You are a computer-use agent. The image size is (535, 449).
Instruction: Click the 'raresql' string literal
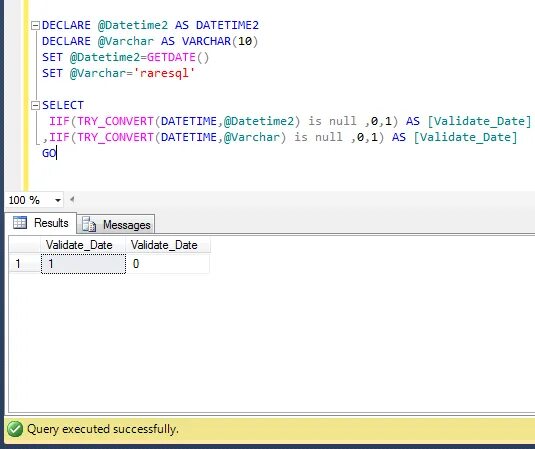pyautogui.click(x=163, y=73)
